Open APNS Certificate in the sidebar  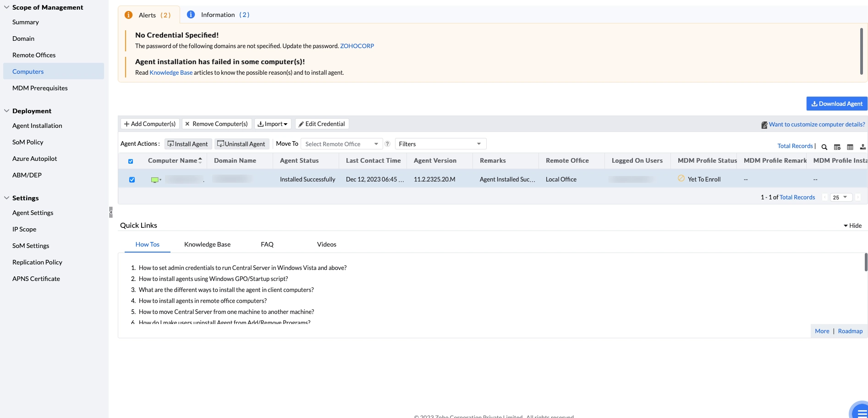coord(36,279)
